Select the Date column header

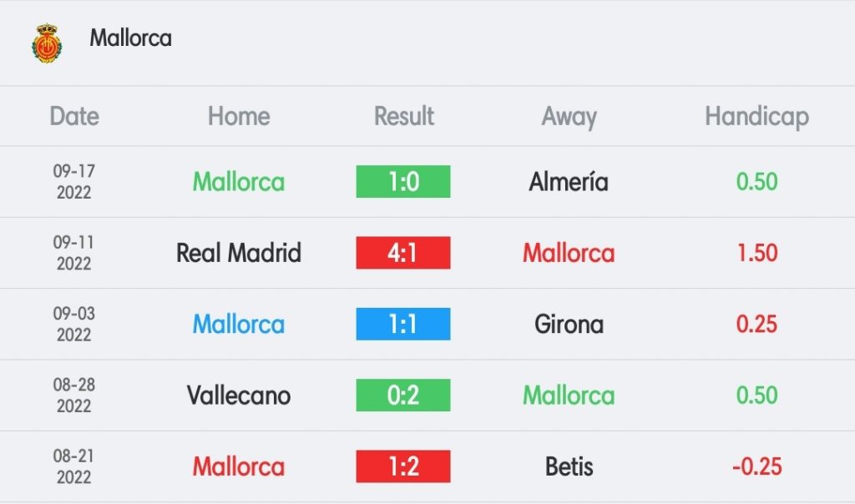[74, 116]
